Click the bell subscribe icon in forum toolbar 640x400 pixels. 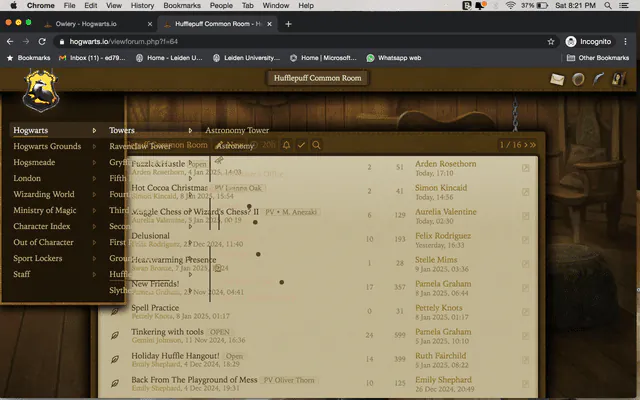point(287,145)
